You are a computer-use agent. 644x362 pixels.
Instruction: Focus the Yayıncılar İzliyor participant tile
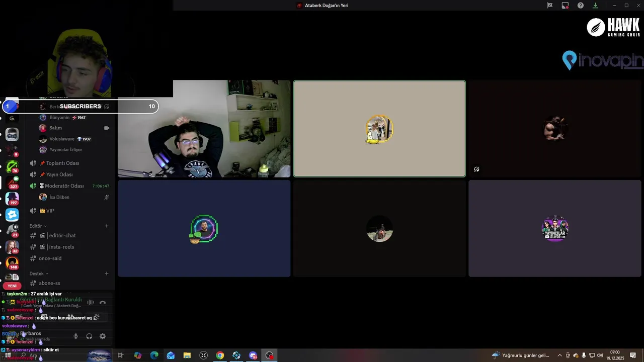[555, 229]
